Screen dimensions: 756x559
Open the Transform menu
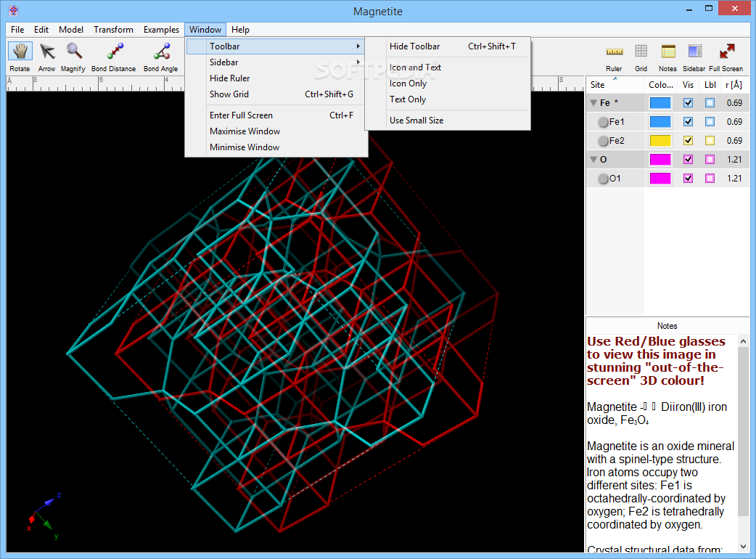(113, 30)
